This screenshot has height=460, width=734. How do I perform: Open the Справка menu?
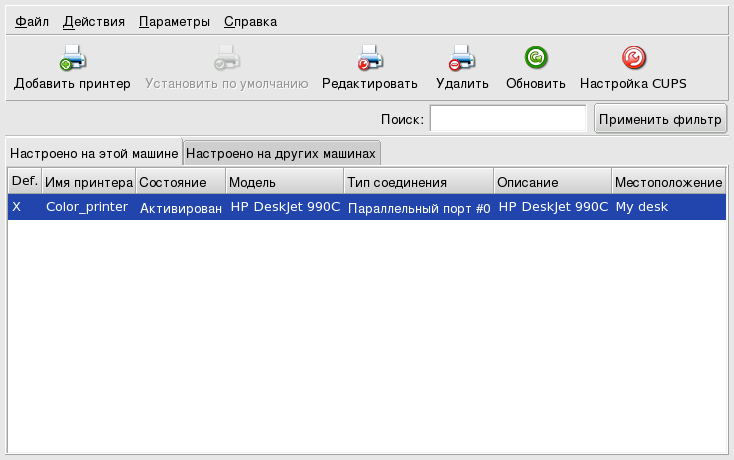(250, 21)
